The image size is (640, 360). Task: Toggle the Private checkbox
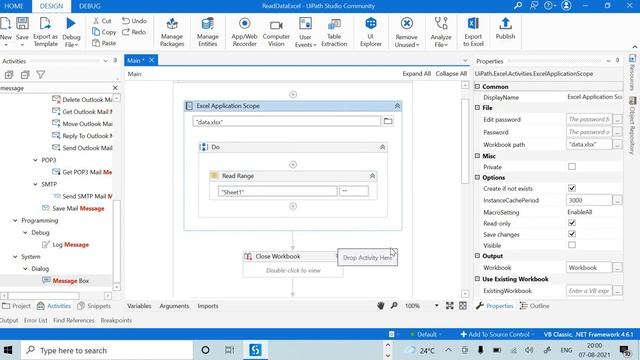tap(572, 167)
